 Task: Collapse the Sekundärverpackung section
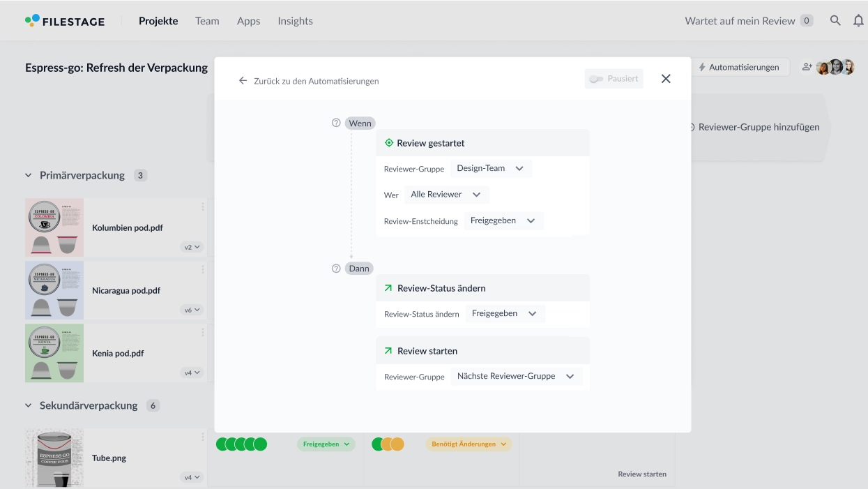(29, 406)
